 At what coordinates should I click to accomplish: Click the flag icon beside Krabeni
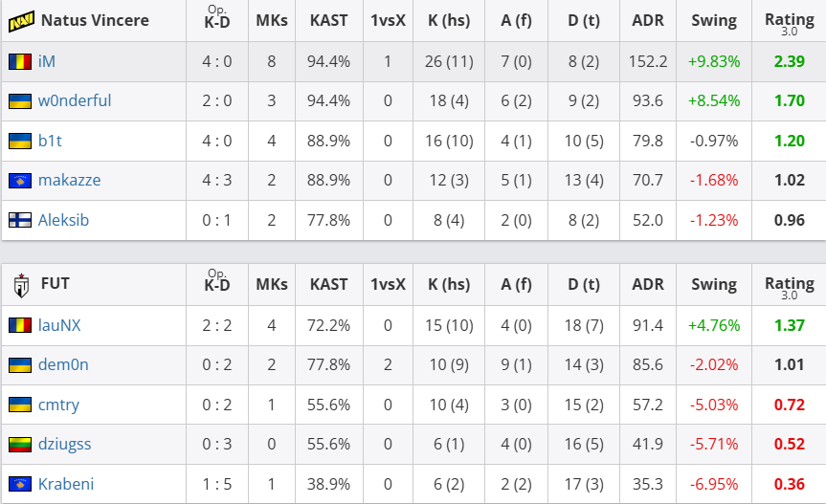tap(19, 484)
